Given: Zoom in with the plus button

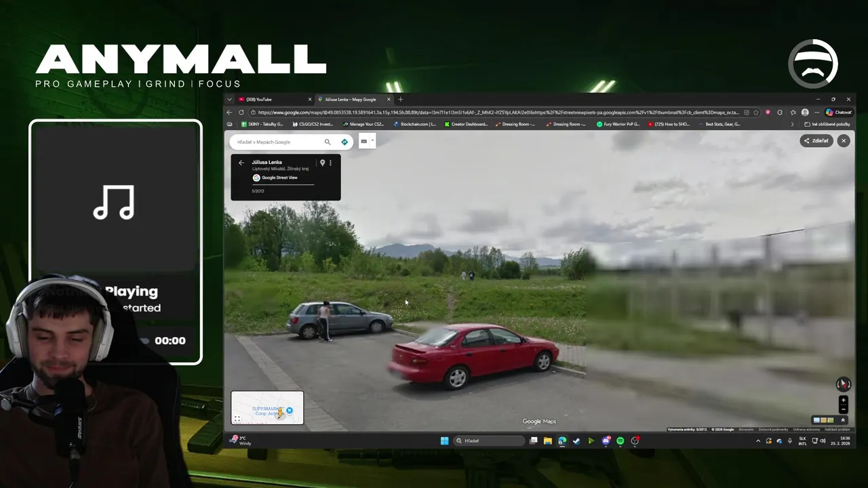Looking at the screenshot, I should 843,401.
